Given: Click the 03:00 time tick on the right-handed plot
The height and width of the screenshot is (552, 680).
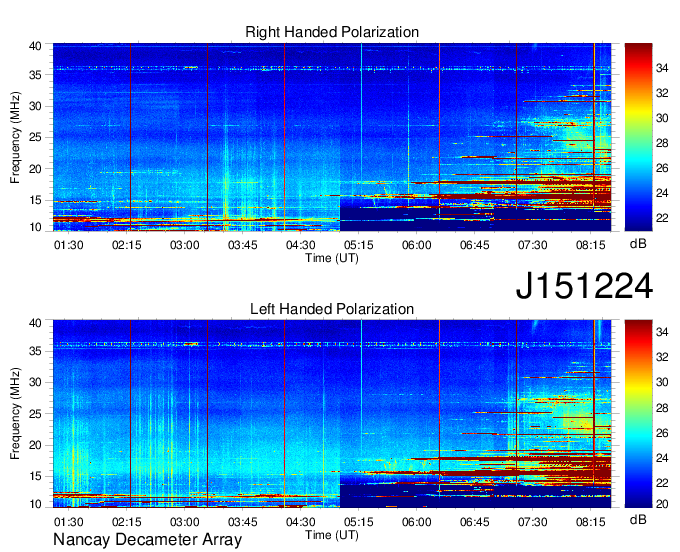Looking at the screenshot, I should point(185,245).
